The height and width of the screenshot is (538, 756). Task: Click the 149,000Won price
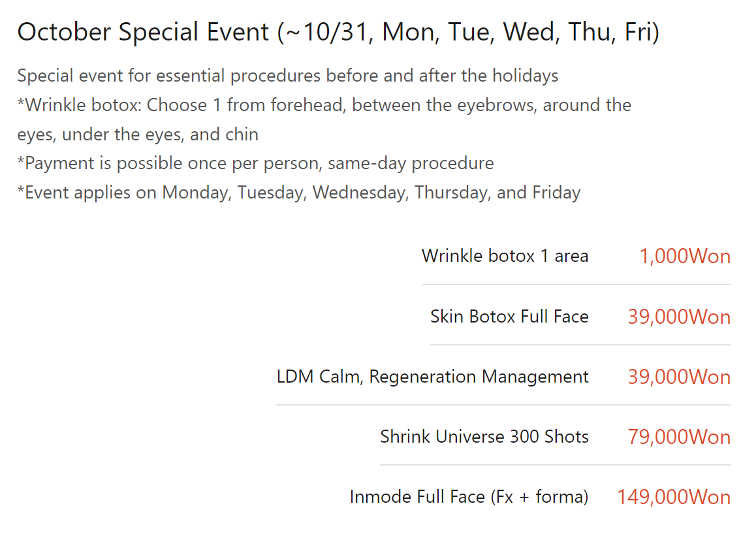pos(674,498)
